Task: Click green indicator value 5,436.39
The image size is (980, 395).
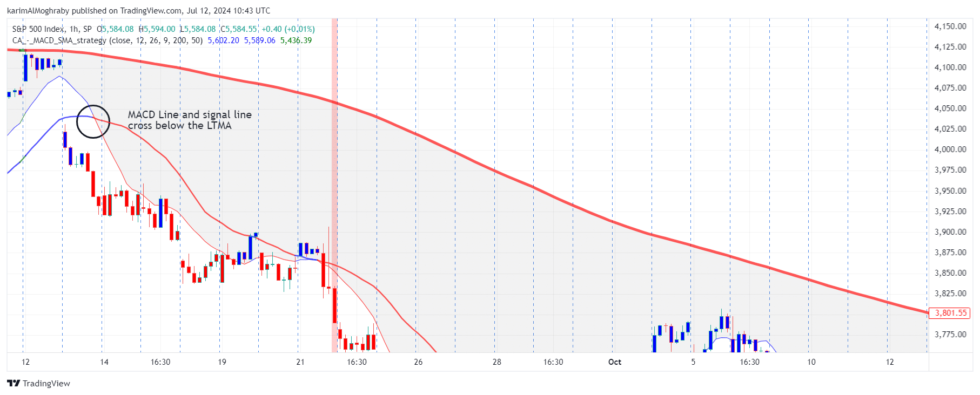Action: [296, 40]
